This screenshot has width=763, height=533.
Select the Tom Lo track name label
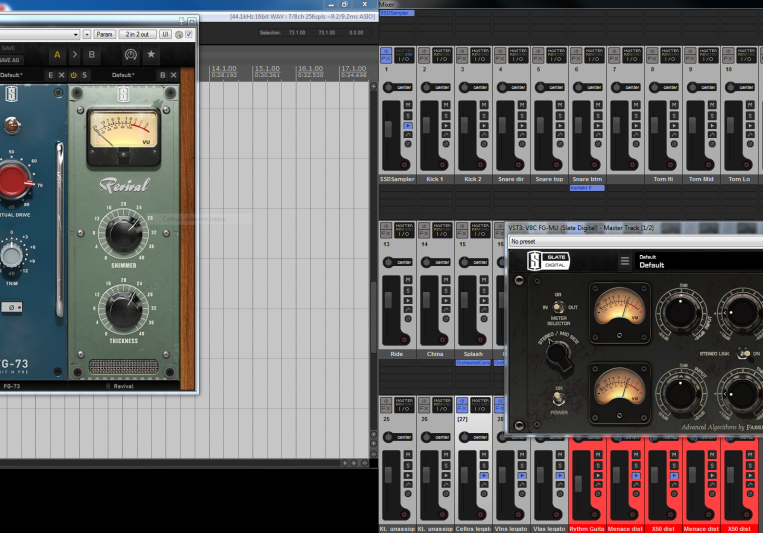(739, 179)
